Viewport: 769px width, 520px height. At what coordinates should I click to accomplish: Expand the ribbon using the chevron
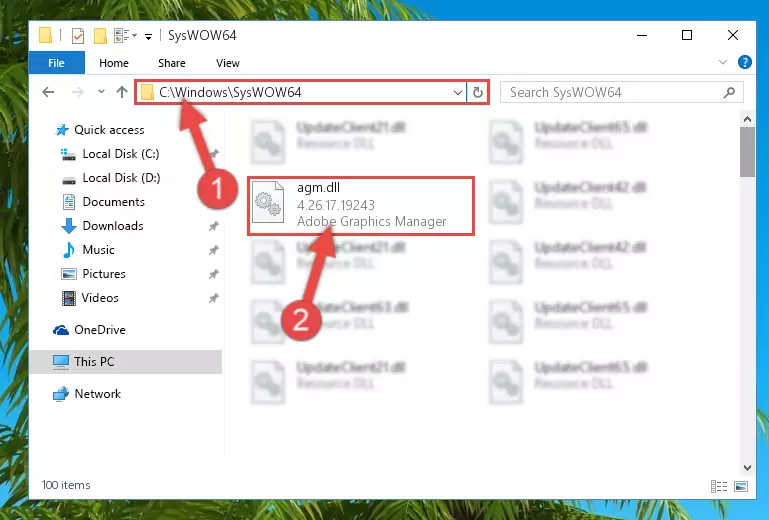coord(722,62)
